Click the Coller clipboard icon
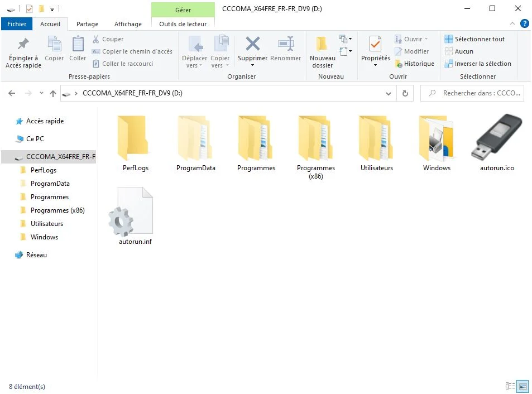 (78, 49)
